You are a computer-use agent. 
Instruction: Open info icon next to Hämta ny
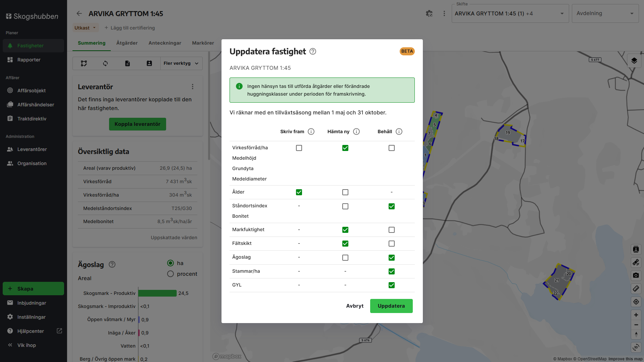(356, 132)
